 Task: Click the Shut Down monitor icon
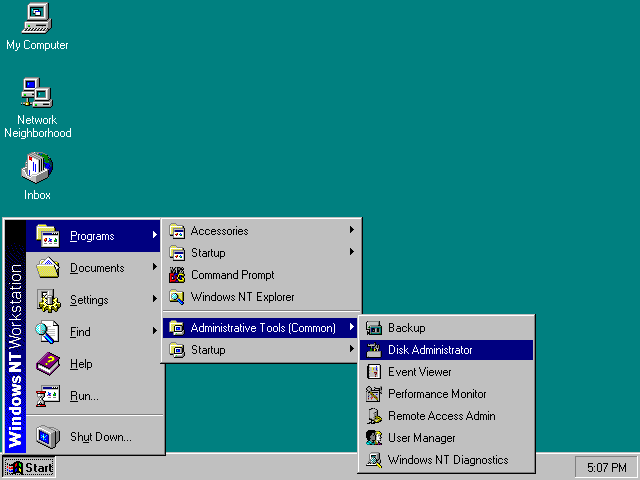pyautogui.click(x=48, y=436)
